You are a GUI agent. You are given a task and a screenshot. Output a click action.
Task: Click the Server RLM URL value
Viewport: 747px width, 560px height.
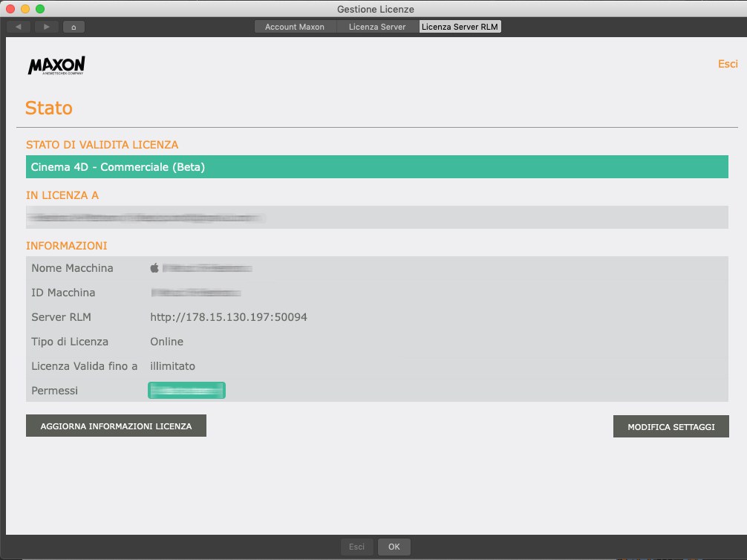pyautogui.click(x=229, y=317)
